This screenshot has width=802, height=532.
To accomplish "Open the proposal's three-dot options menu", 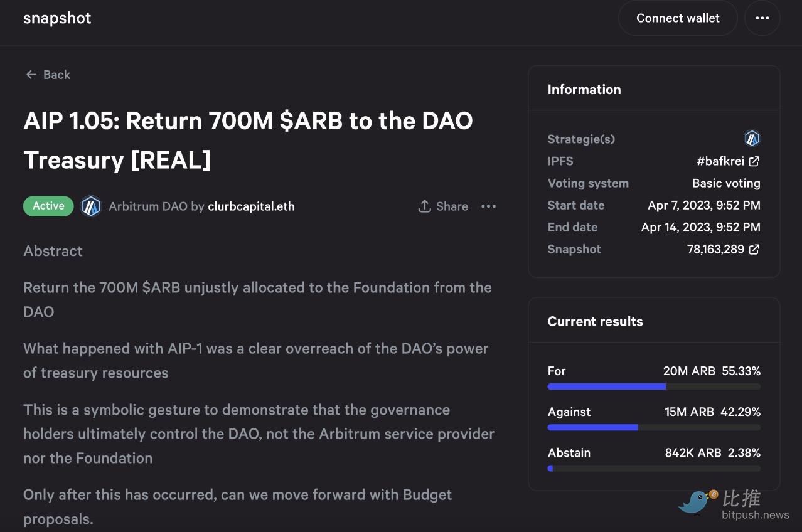I will [x=488, y=206].
